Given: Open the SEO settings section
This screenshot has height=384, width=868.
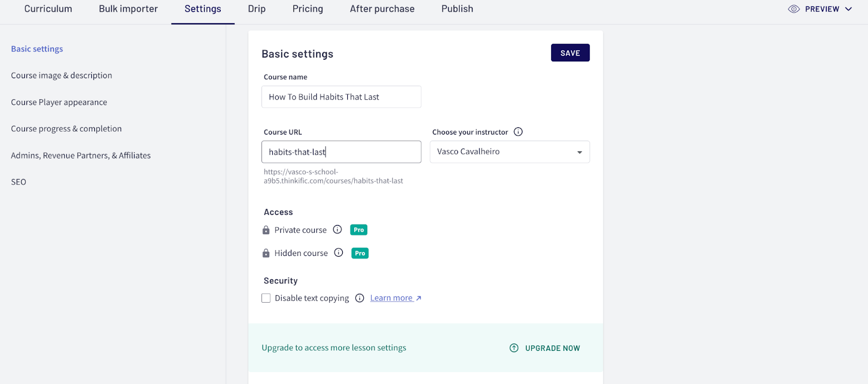Looking at the screenshot, I should tap(18, 182).
